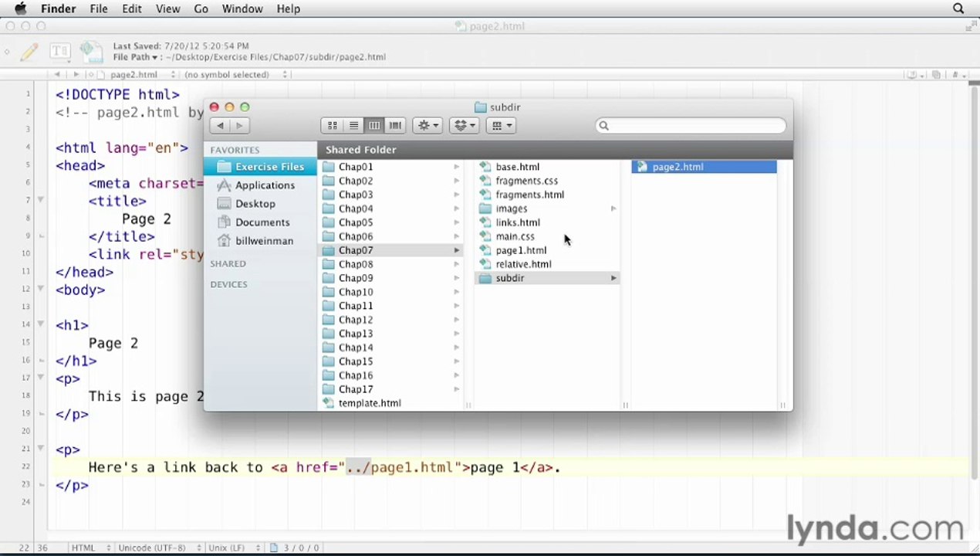Click the document preview icon in BBEdit toolbar
Screen dimensions: 980x556
point(91,52)
